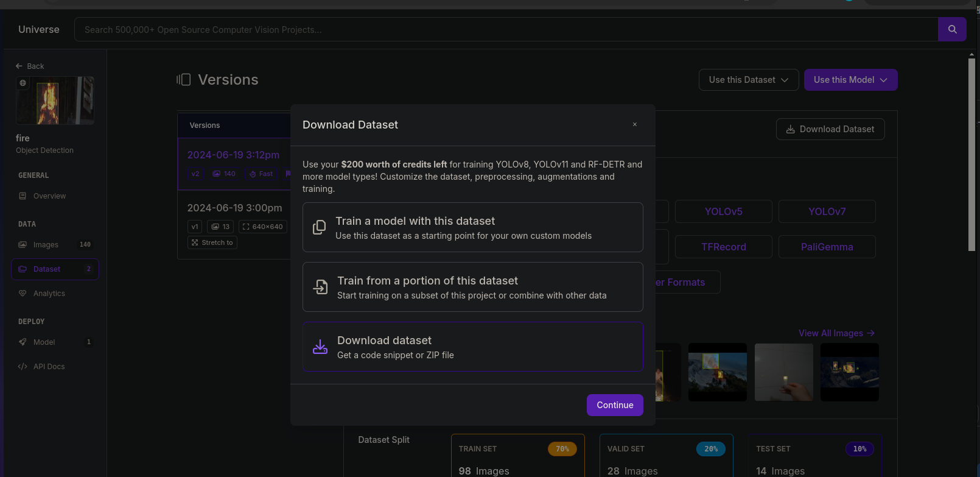Select Train a model with this dataset
Viewport: 980px width, 477px height.
tap(473, 227)
